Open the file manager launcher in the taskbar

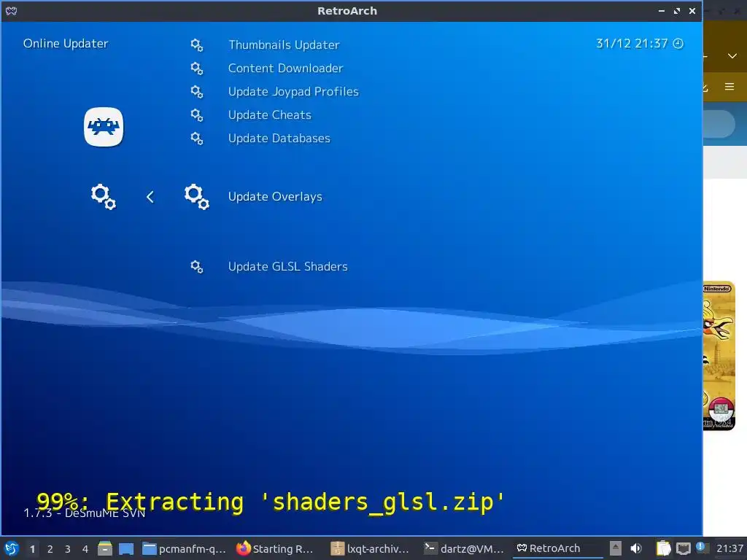point(105,548)
